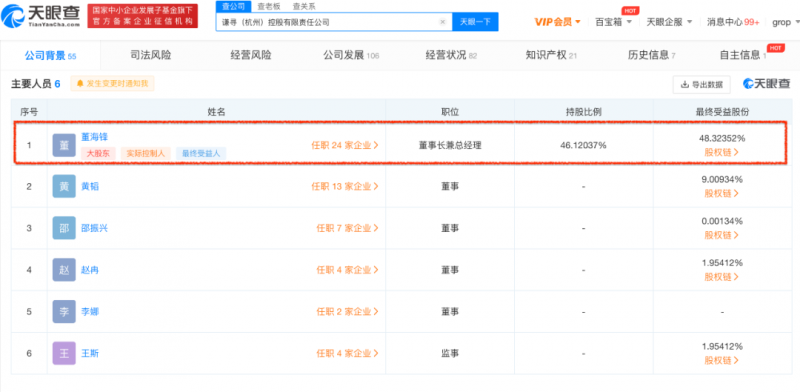Screen dimensions: 800x392
Task: Select 经营风险 tab
Action: (251, 56)
